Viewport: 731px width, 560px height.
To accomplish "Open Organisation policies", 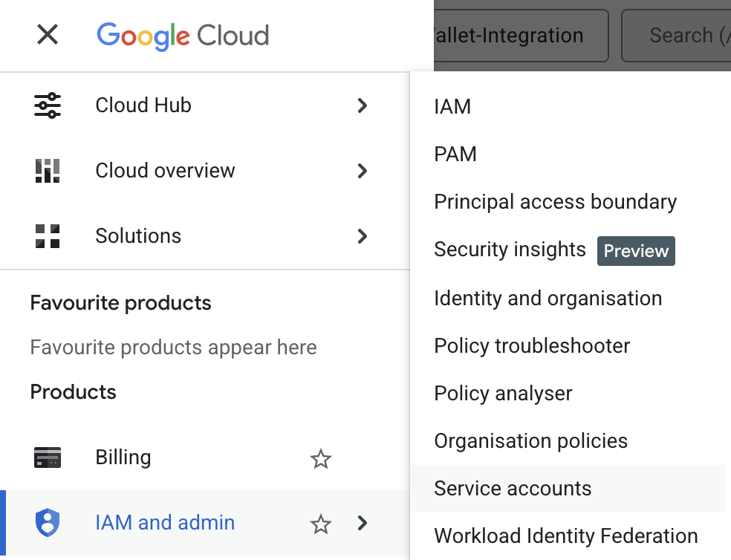I will (x=530, y=441).
